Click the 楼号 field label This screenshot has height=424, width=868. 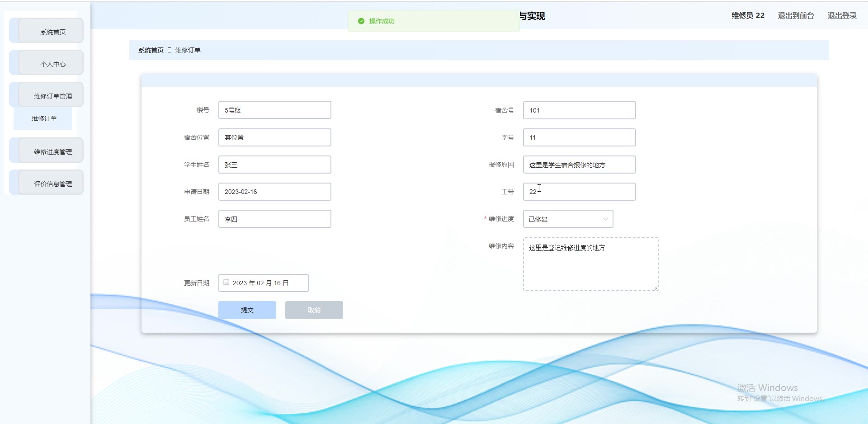(203, 110)
